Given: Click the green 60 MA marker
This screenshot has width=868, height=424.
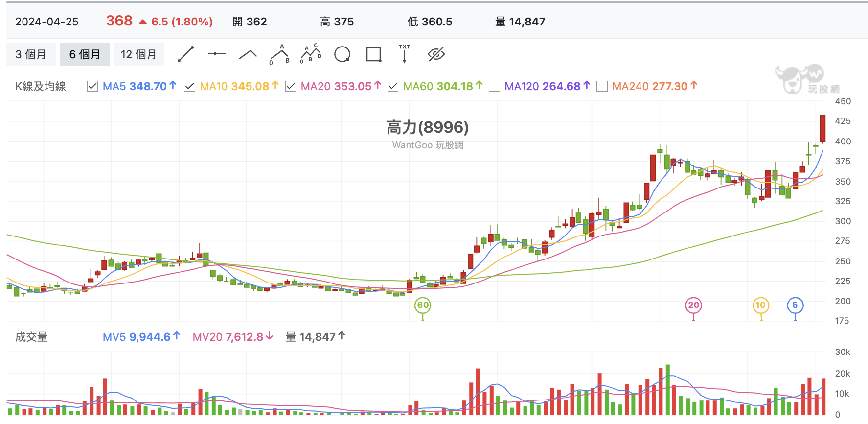Looking at the screenshot, I should [x=423, y=306].
